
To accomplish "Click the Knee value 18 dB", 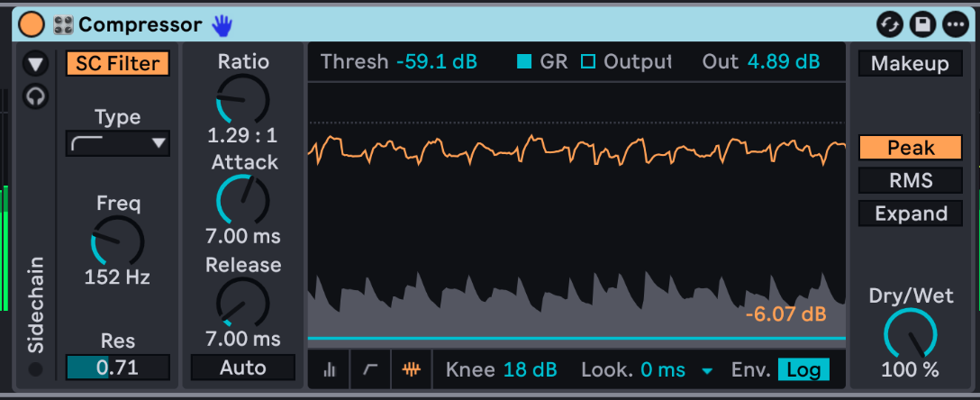I will (530, 370).
